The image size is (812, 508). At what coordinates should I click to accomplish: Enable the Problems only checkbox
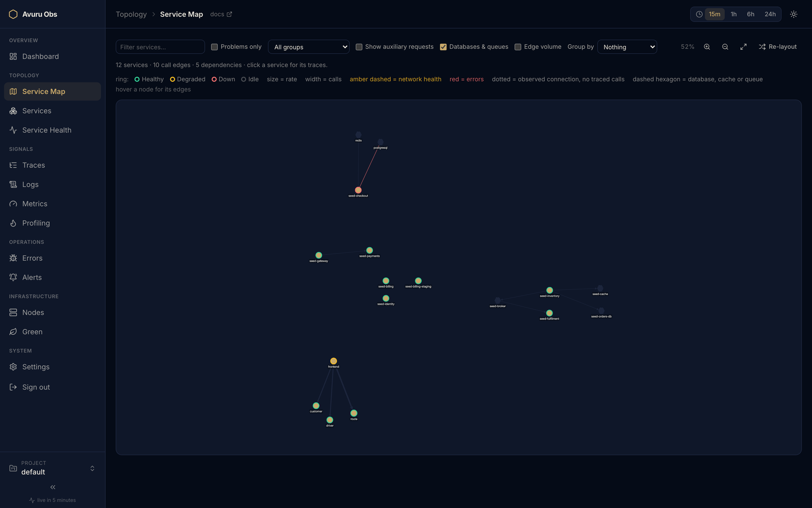[215, 47]
